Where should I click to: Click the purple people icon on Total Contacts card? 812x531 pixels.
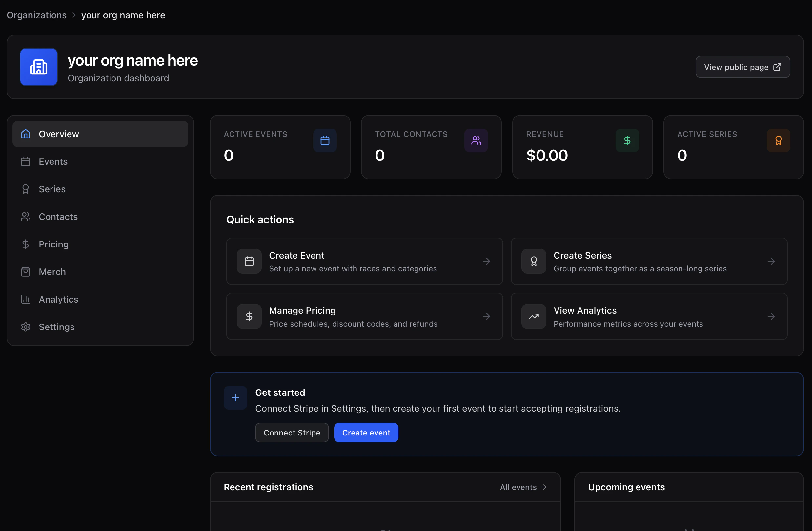(476, 140)
